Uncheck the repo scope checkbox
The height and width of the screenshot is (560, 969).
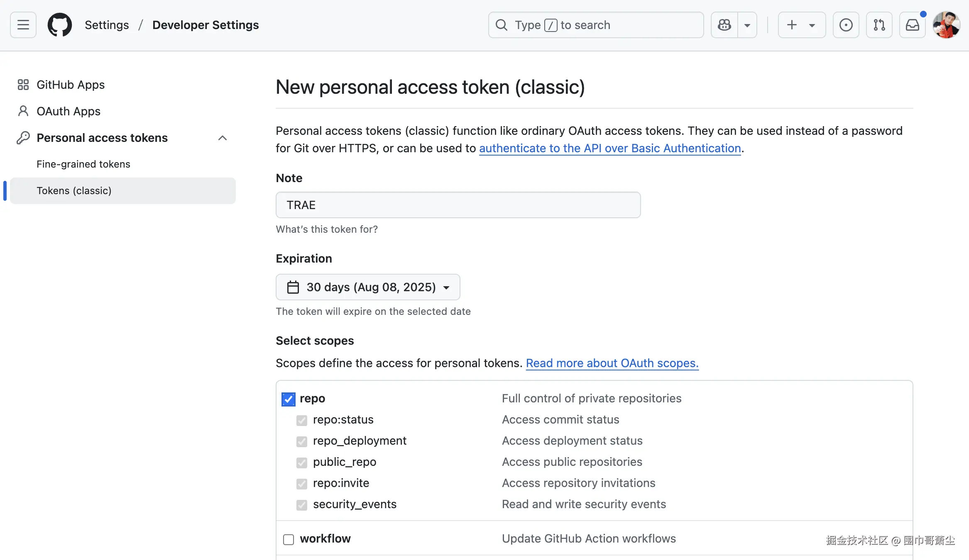point(289,399)
